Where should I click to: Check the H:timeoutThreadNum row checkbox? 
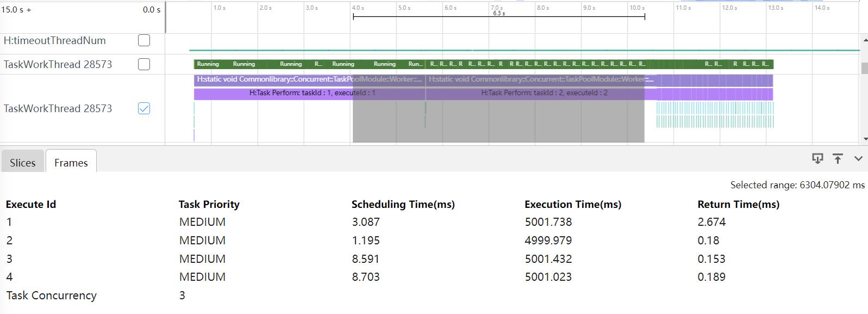[x=144, y=40]
